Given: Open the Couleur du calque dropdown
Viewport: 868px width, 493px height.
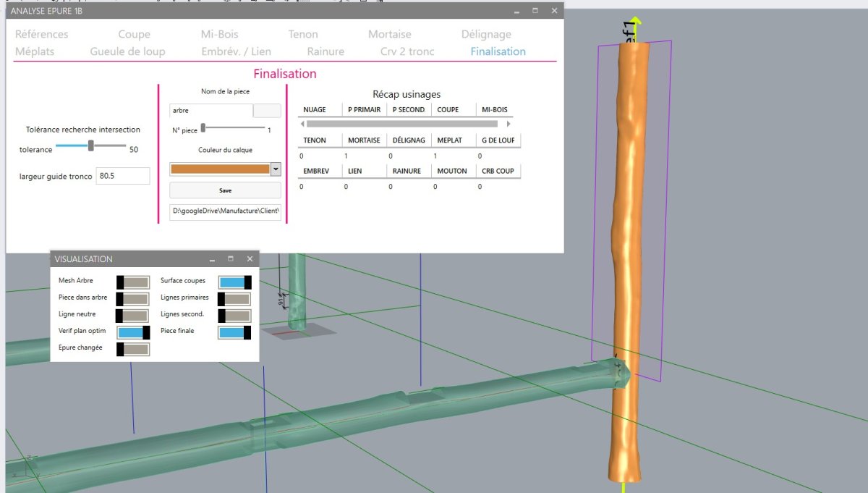Looking at the screenshot, I should click(x=276, y=169).
